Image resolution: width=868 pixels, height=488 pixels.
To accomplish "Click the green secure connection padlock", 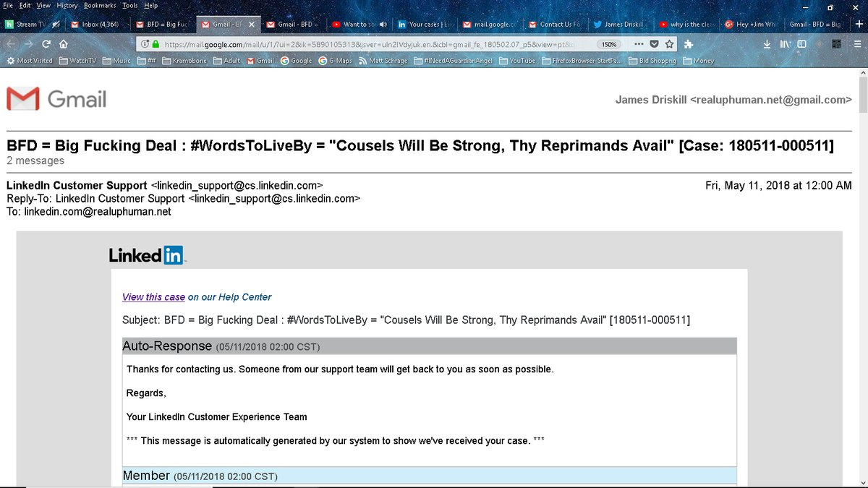I will (x=155, y=44).
